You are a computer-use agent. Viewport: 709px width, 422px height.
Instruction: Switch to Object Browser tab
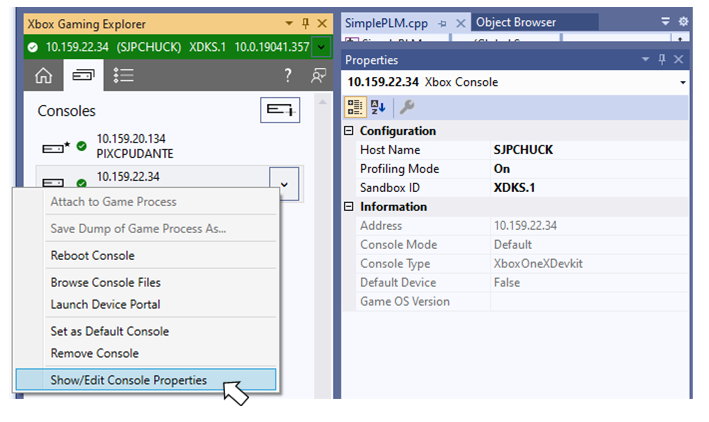[x=516, y=22]
